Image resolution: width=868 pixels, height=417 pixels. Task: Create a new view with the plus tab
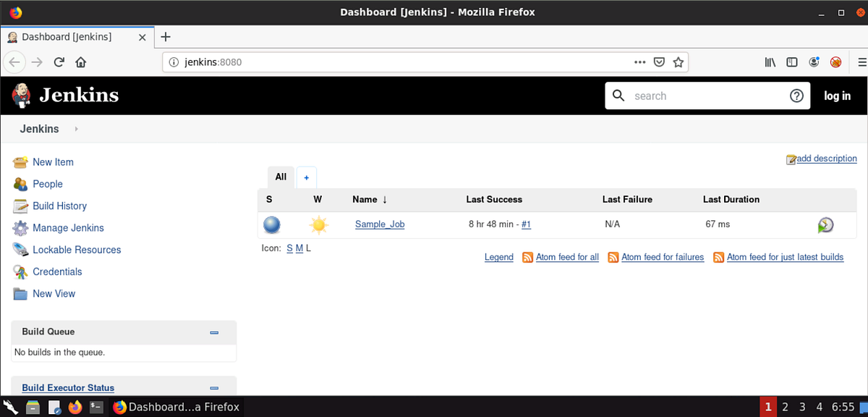(x=306, y=177)
